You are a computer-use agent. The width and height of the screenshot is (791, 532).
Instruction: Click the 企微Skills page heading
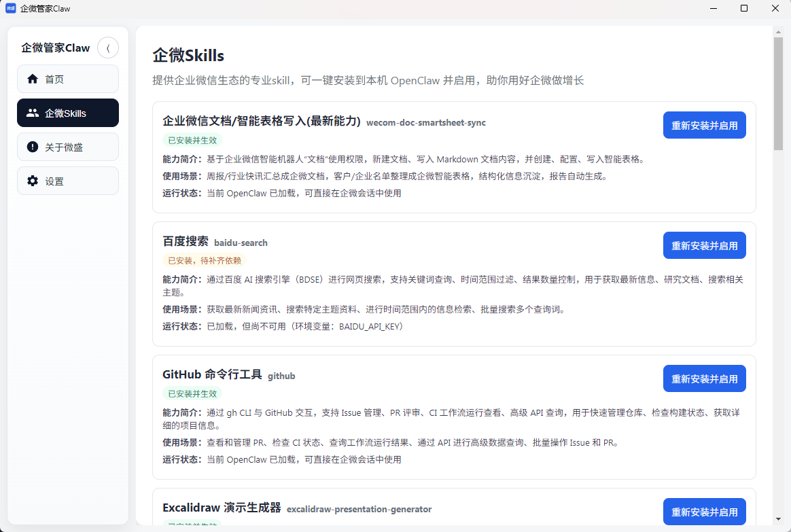point(188,56)
